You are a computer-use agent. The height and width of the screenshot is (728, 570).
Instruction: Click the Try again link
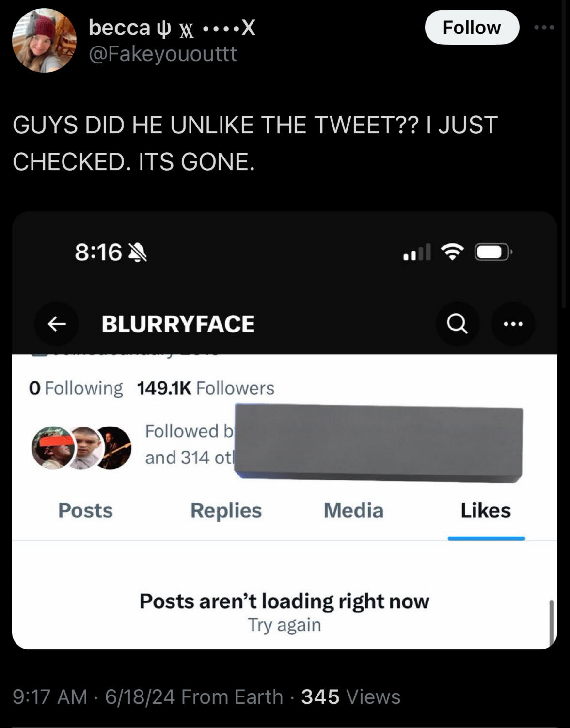point(285,625)
